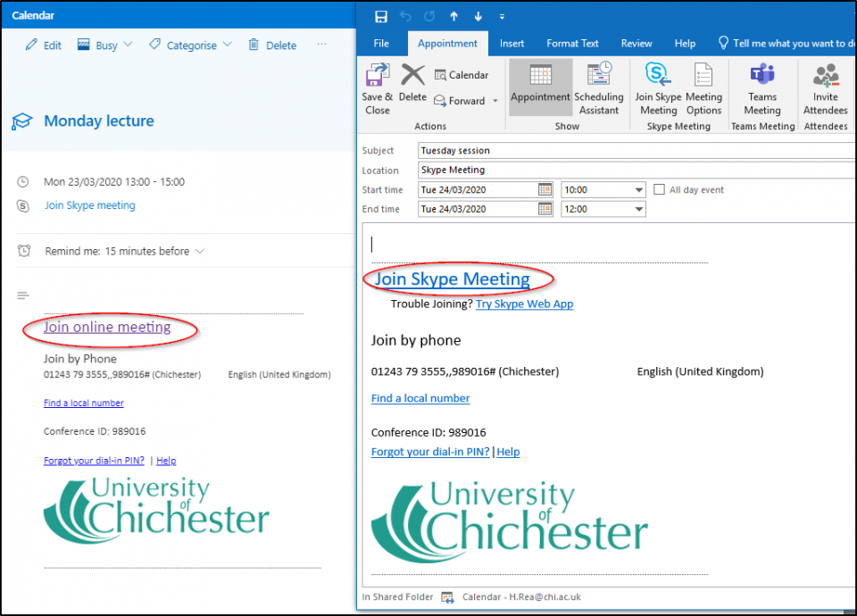Expand the Remind me 15 minutes before dropdown
The image size is (857, 616).
pyautogui.click(x=200, y=252)
